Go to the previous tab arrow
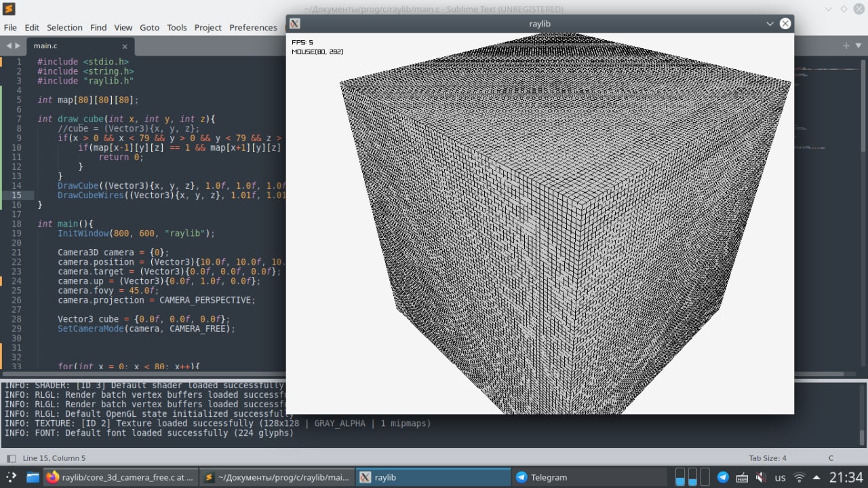868x488 pixels. [9, 45]
